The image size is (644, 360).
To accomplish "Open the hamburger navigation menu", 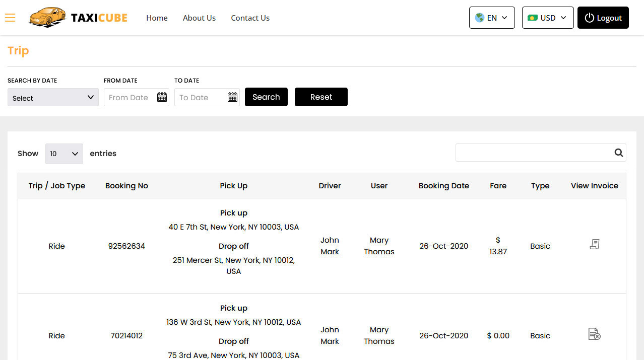I will tap(10, 18).
